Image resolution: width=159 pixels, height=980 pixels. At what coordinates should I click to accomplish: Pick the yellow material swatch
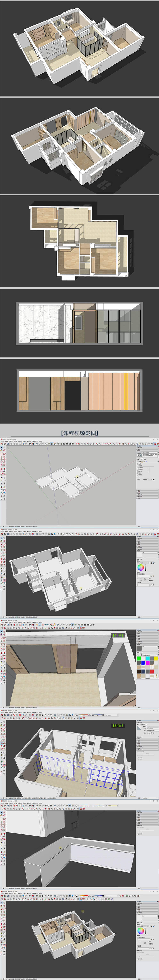tap(156, 659)
